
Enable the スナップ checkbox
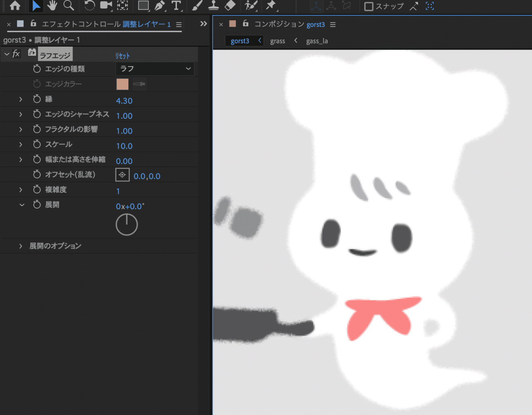(369, 6)
